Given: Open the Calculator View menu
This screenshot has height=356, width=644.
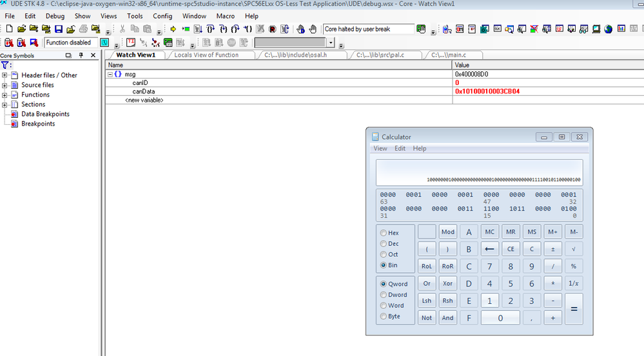Looking at the screenshot, I should pyautogui.click(x=380, y=149).
